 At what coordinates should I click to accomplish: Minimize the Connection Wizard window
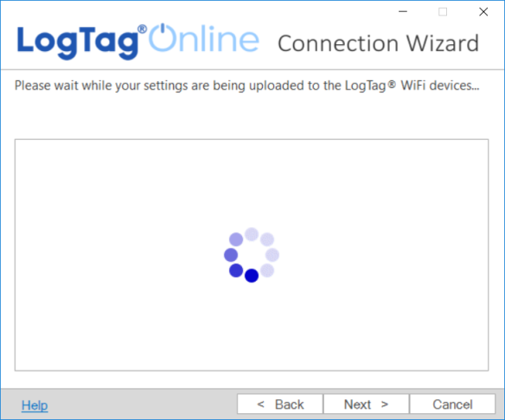pos(403,12)
